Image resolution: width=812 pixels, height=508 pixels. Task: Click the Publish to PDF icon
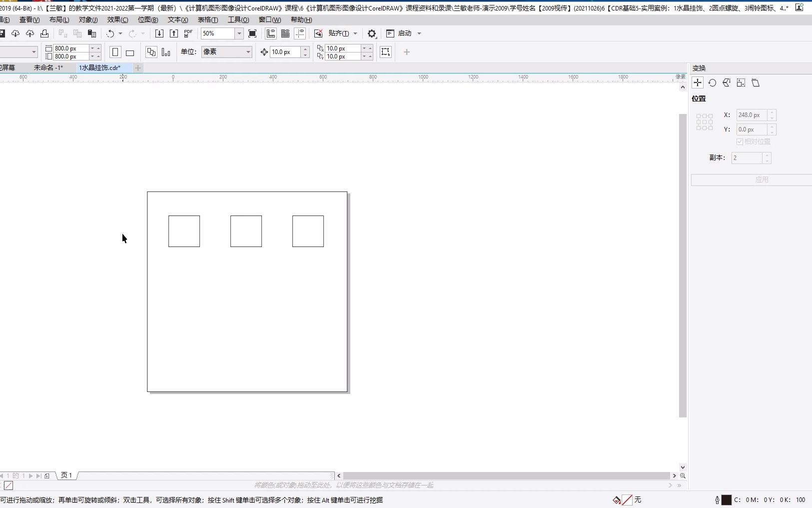(188, 33)
